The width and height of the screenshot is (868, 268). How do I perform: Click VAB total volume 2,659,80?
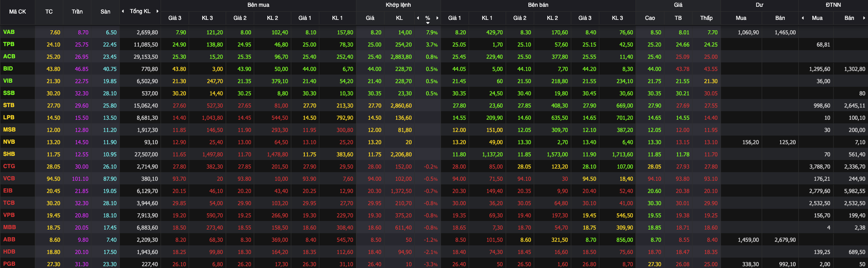tap(147, 33)
